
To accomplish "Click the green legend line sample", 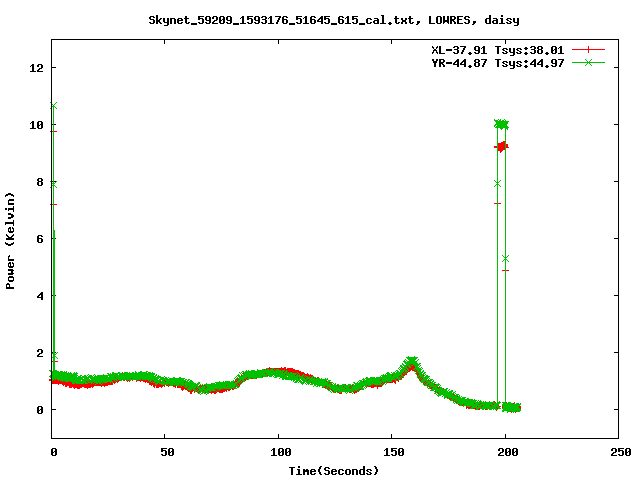I will (x=588, y=62).
